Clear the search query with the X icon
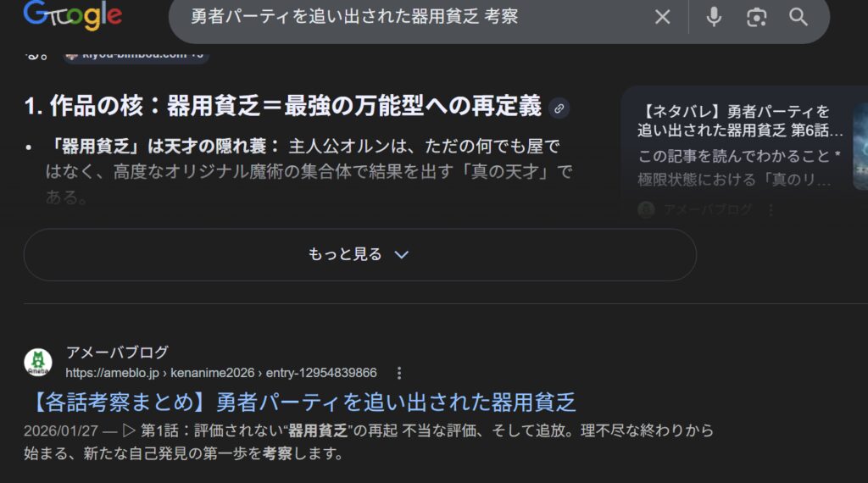The image size is (868, 483). 662,17
